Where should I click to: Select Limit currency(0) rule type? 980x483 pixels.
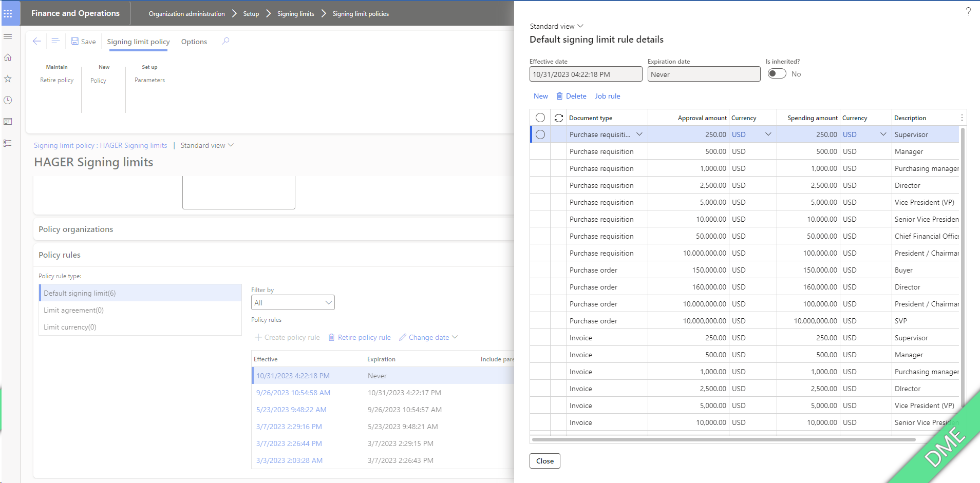click(x=140, y=327)
